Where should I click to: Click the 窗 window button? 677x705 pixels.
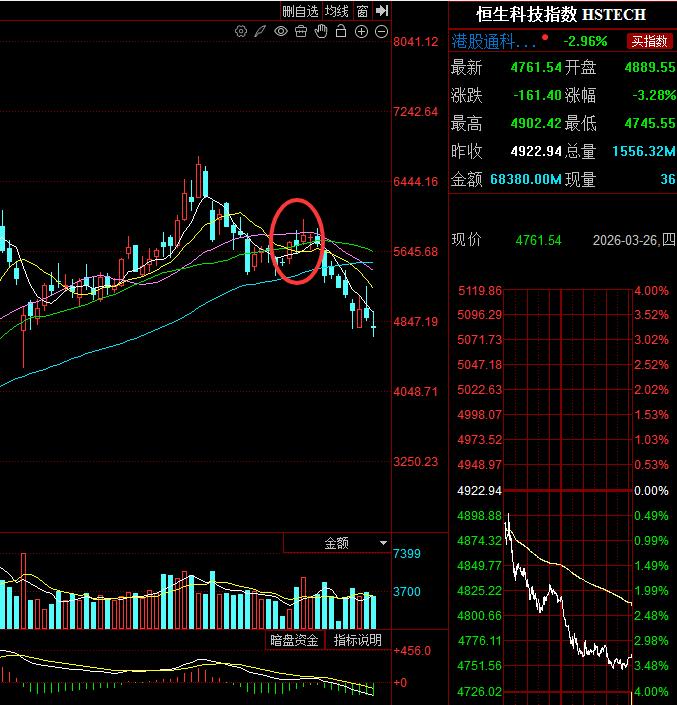(x=362, y=11)
